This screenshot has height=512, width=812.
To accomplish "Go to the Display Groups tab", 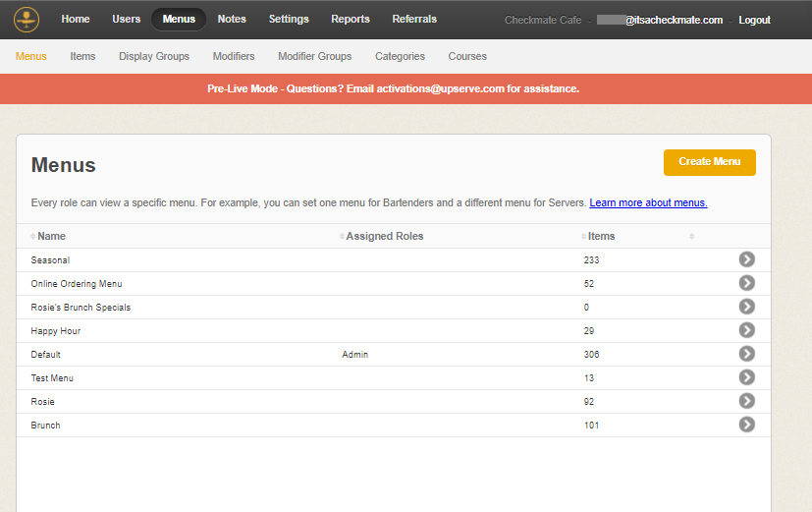I will (154, 57).
